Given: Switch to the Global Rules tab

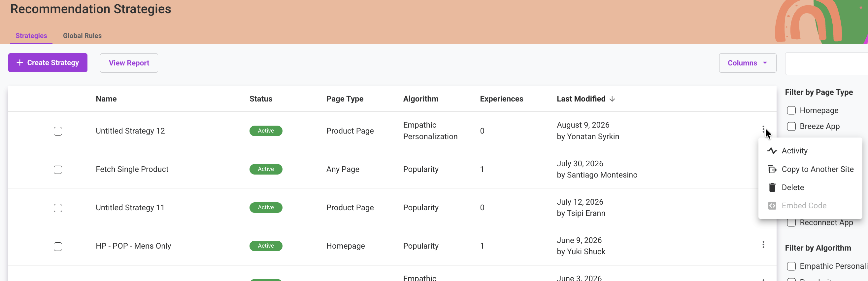Looking at the screenshot, I should tap(82, 35).
